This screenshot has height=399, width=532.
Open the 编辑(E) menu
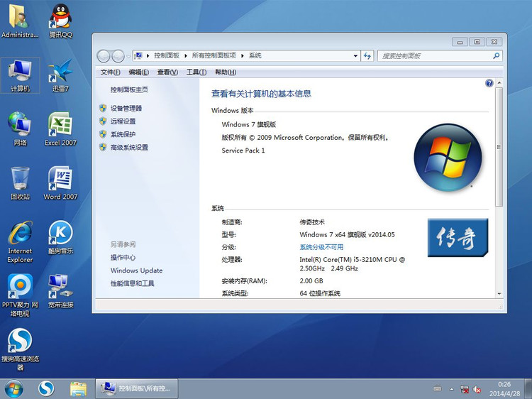pos(139,72)
